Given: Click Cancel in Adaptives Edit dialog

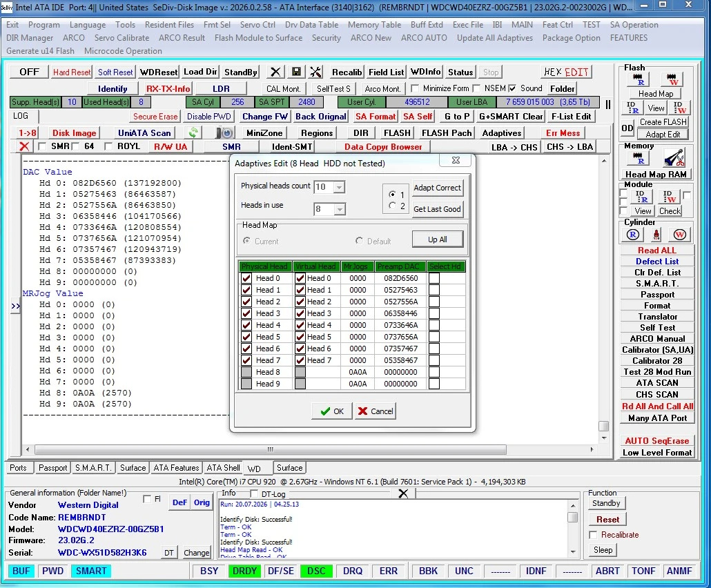Looking at the screenshot, I should tap(376, 411).
